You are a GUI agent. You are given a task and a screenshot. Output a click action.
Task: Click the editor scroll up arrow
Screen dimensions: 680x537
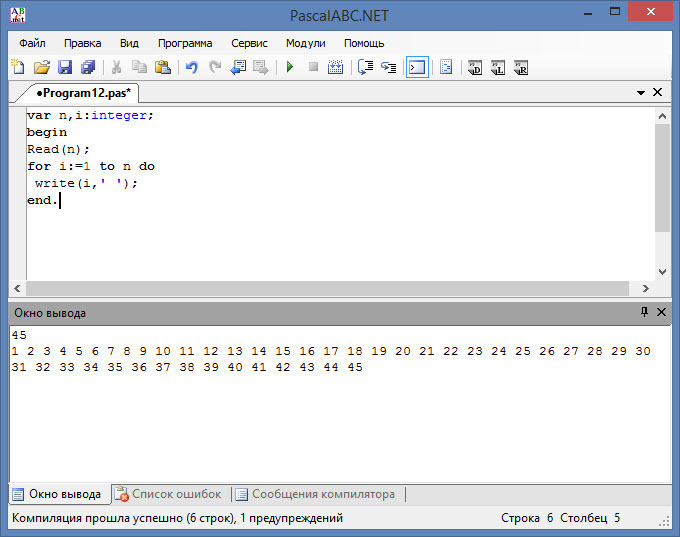pyautogui.click(x=662, y=116)
